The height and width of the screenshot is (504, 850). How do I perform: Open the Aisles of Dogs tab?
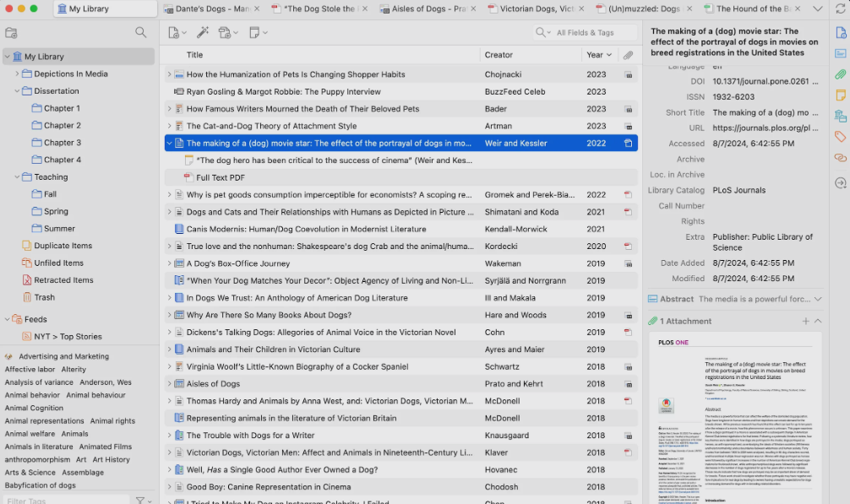[x=428, y=8]
